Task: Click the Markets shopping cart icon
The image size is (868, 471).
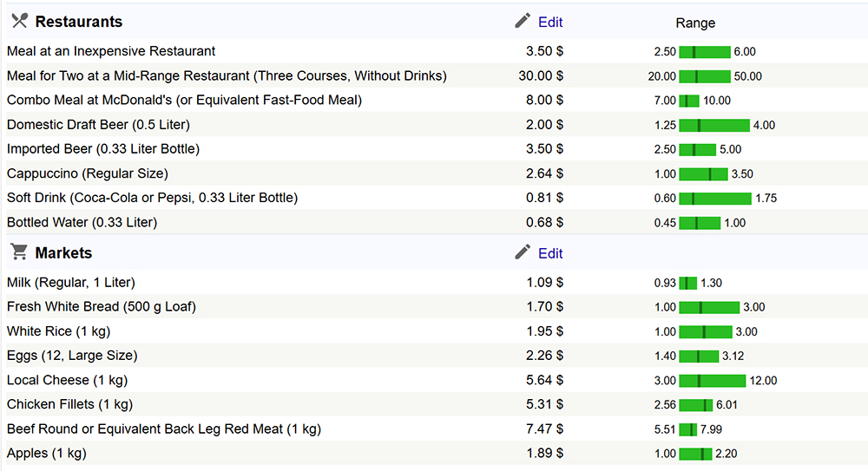Action: pos(18,252)
